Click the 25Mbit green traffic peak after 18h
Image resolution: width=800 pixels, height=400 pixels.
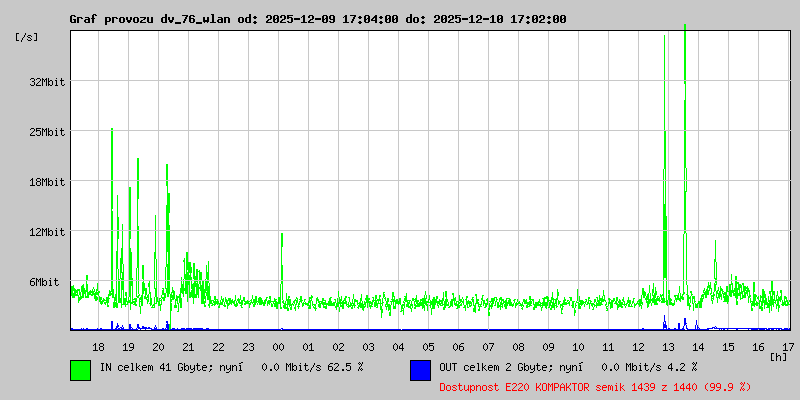coord(112,214)
